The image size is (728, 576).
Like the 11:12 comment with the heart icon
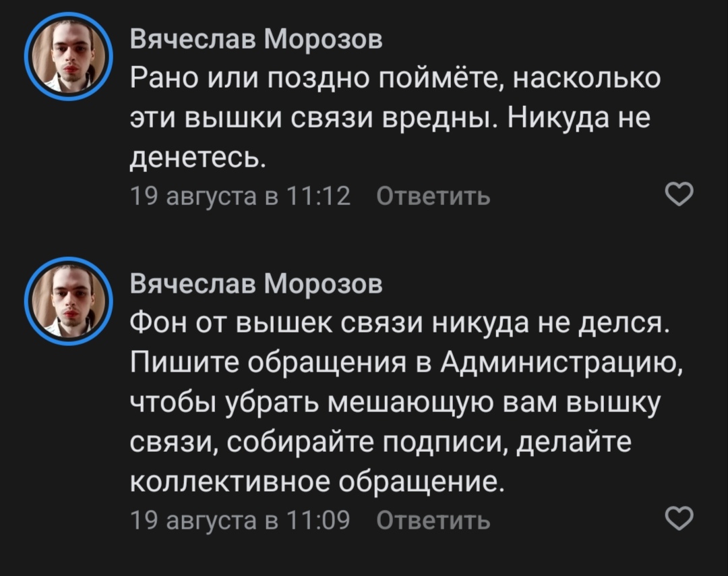point(679,195)
